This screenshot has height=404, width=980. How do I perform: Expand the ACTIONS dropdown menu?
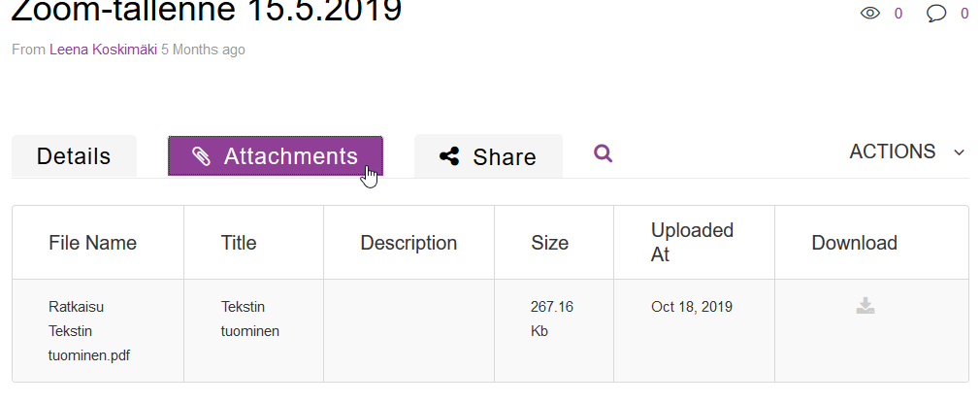pos(906,151)
